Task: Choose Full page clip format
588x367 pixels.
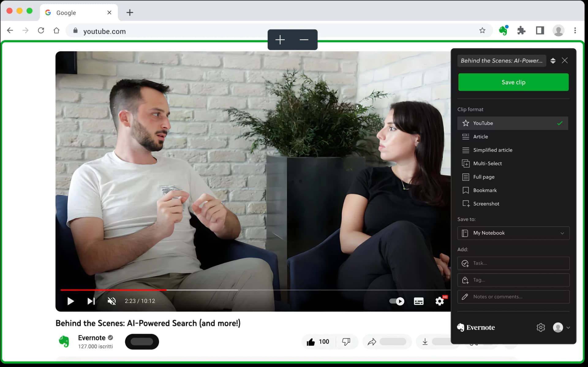Action: (484, 177)
